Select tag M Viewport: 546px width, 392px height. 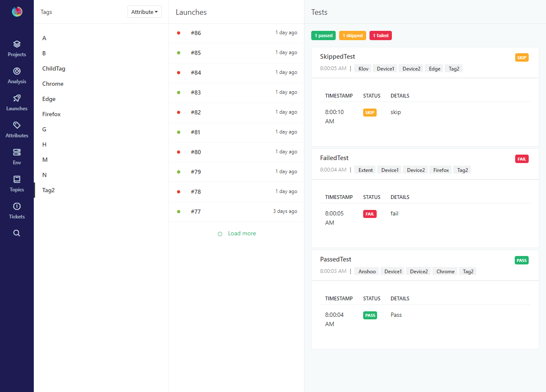tap(101, 160)
